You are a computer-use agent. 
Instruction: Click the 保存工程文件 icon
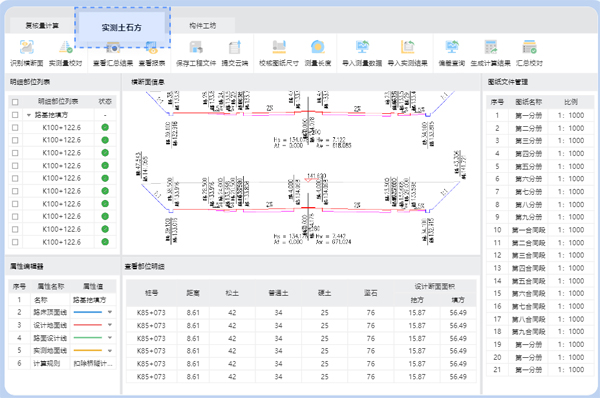(x=196, y=47)
